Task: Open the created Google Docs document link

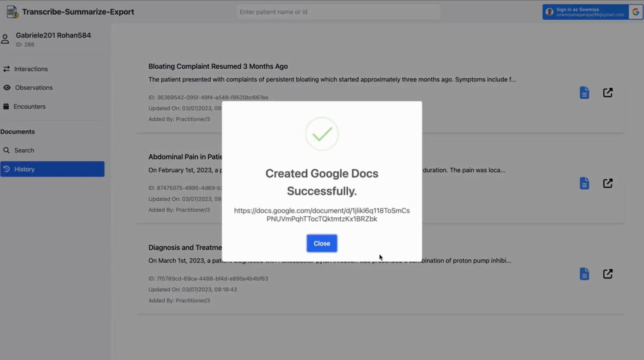Action: (x=322, y=215)
